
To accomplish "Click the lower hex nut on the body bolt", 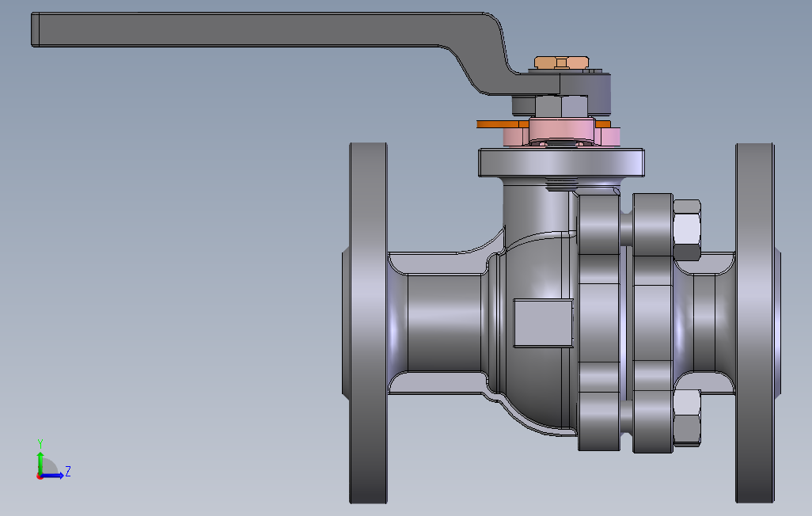I will click(687, 418).
